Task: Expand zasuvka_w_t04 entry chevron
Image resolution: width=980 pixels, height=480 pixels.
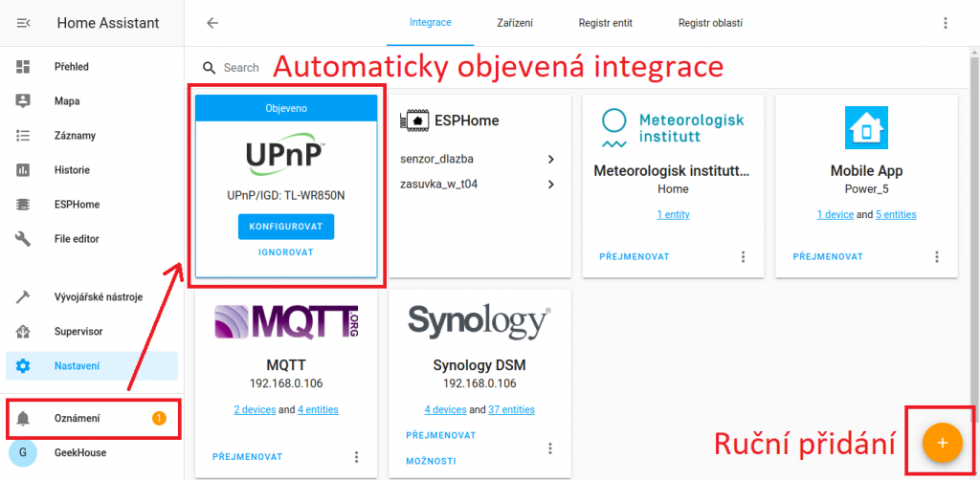Action: [550, 185]
